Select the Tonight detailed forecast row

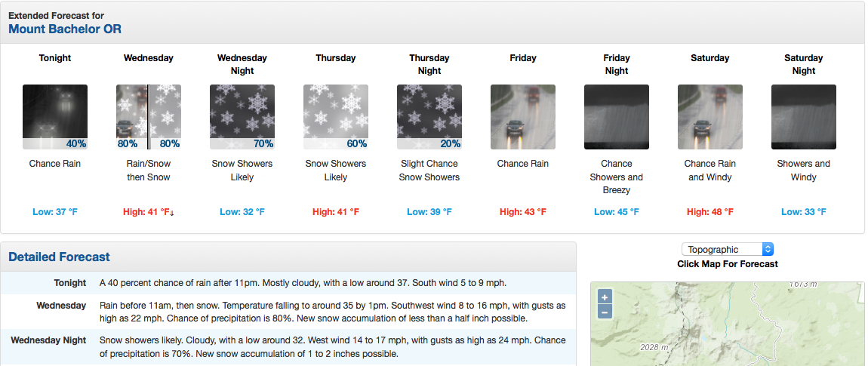[288, 283]
